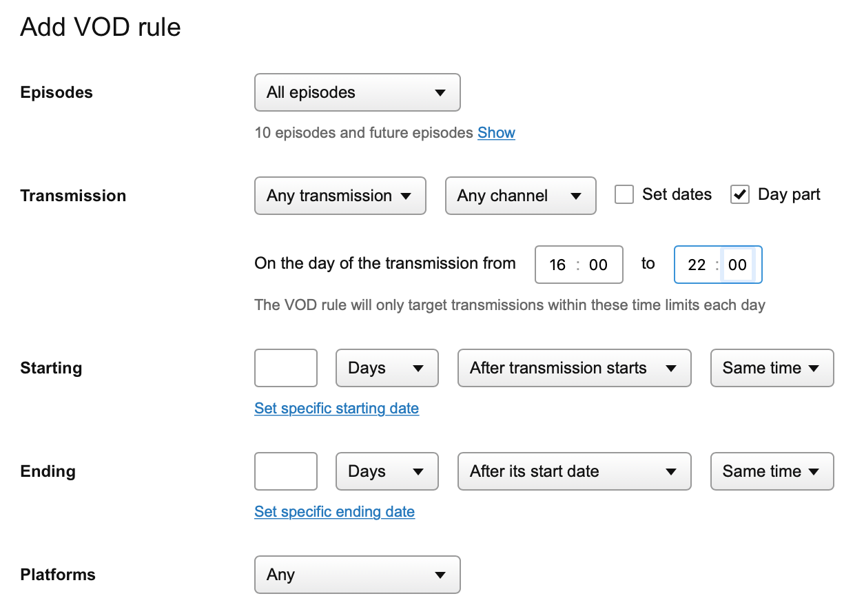Expand the Any channel dropdown
Image resolution: width=864 pixels, height=616 pixels.
(520, 196)
